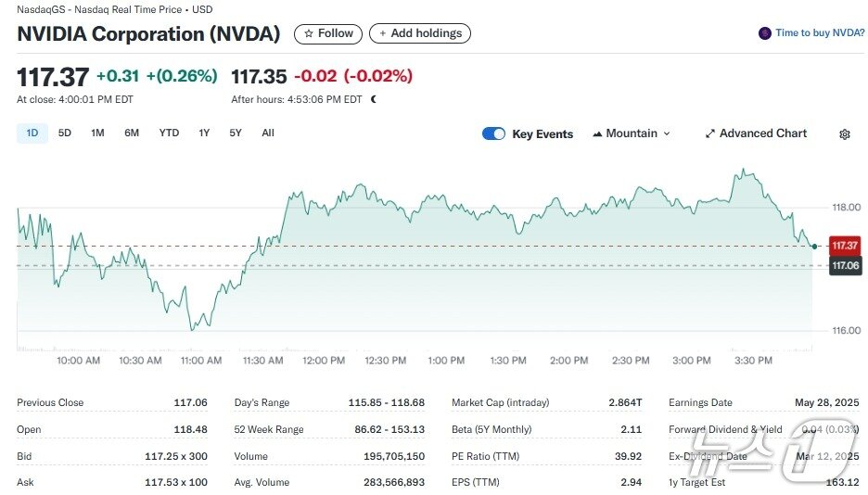The height and width of the screenshot is (495, 868).
Task: Click the Add holdings button
Action: pos(420,33)
